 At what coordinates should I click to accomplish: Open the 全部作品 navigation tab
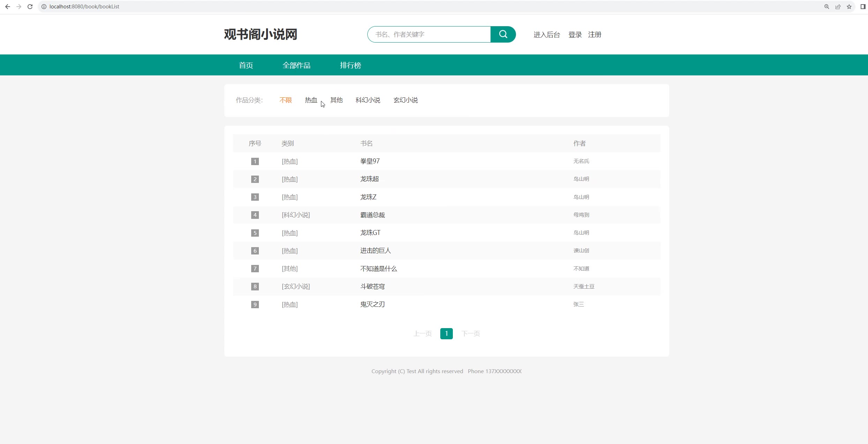point(297,65)
